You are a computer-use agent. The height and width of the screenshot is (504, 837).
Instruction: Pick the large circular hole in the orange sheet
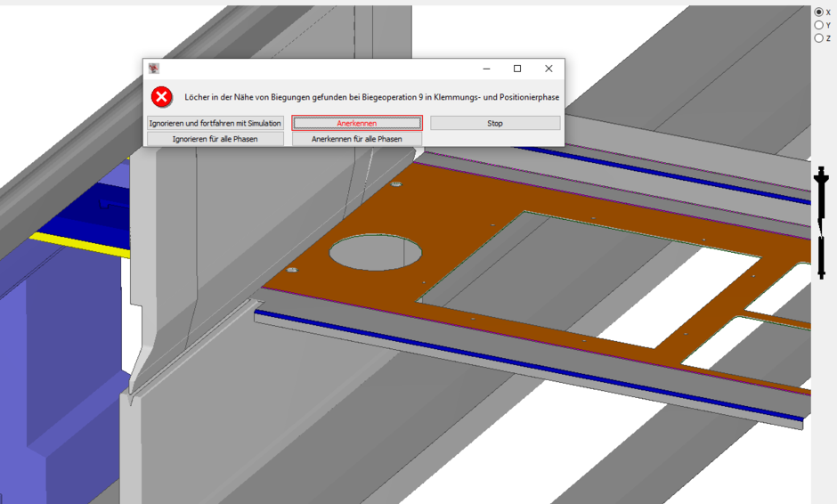pos(376,252)
